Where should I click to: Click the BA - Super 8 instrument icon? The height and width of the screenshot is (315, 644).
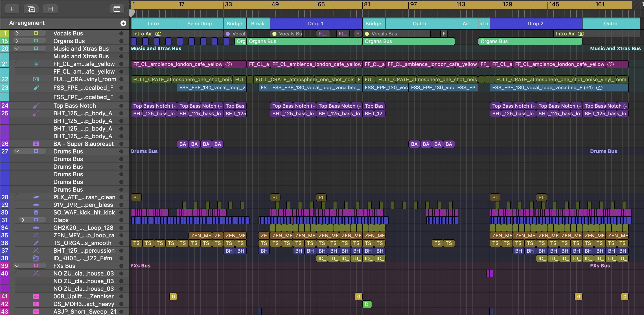(36, 144)
